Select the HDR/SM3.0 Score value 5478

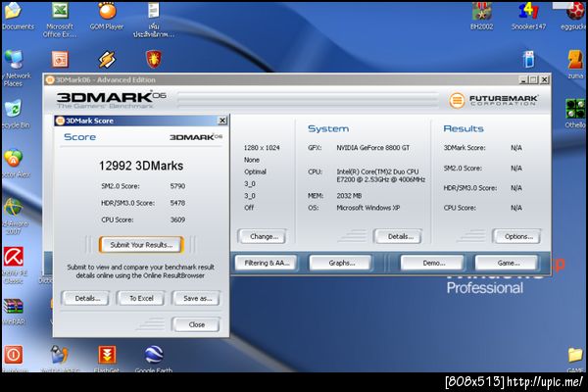click(177, 203)
